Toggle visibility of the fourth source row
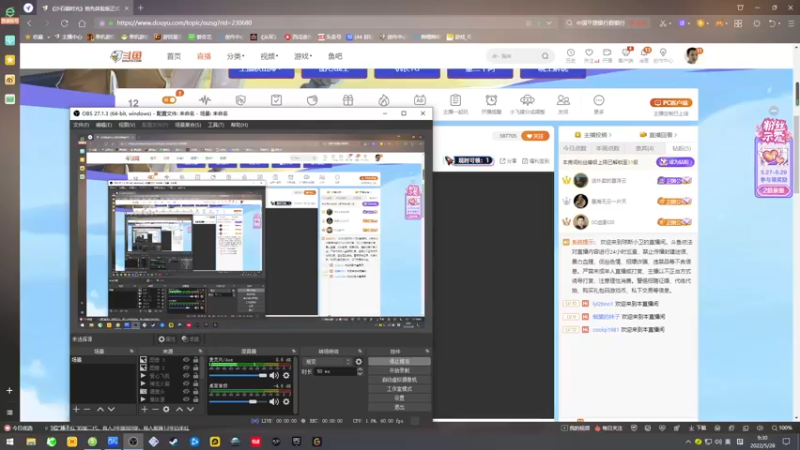Viewport: 800px width, 450px height. 186,384
